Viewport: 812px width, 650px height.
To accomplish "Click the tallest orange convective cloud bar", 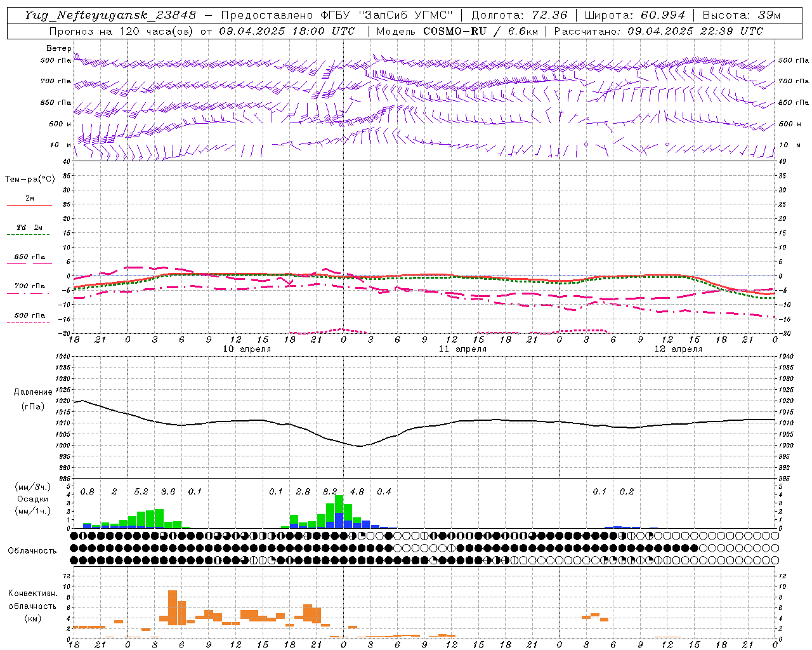I will (x=173, y=607).
